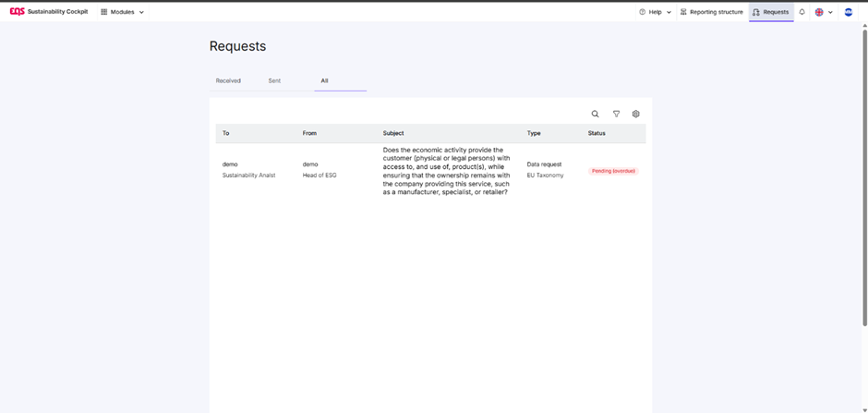Click the Subject column header

point(393,133)
